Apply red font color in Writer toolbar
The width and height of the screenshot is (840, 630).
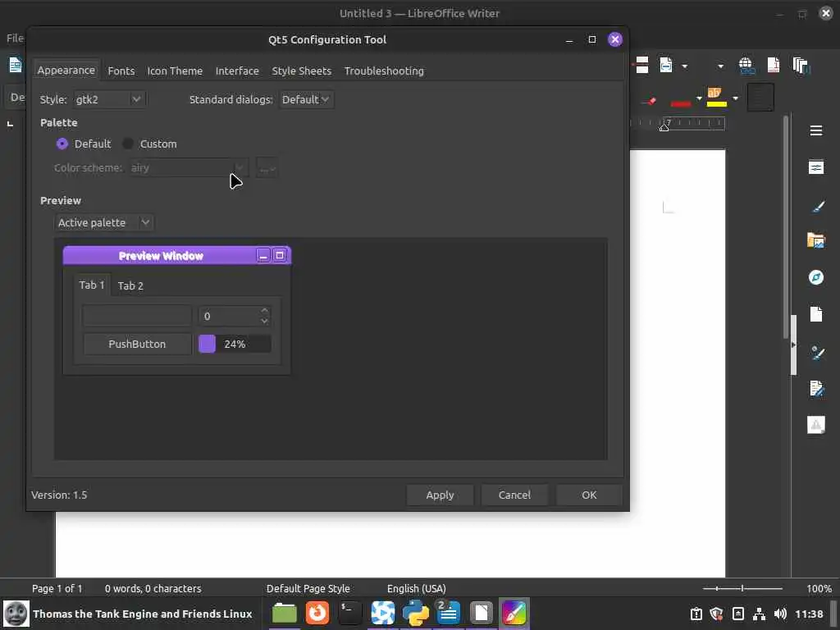(681, 99)
